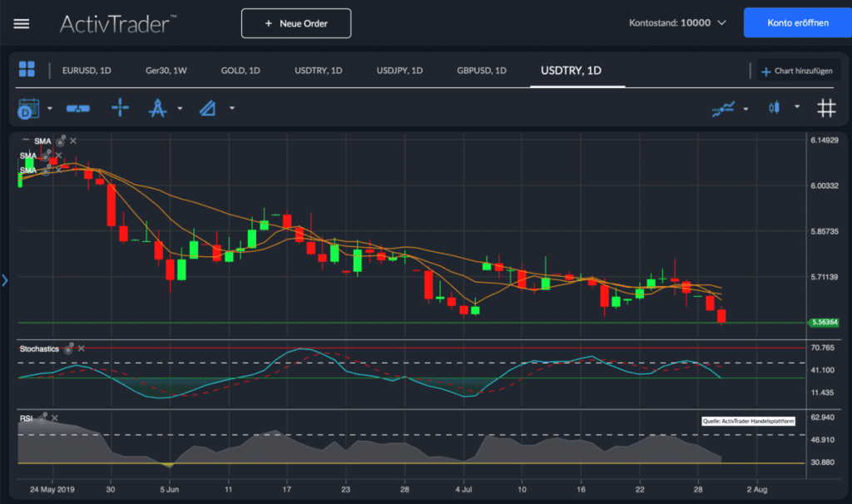Switch to the USDJPY, 1D tab

(x=399, y=71)
